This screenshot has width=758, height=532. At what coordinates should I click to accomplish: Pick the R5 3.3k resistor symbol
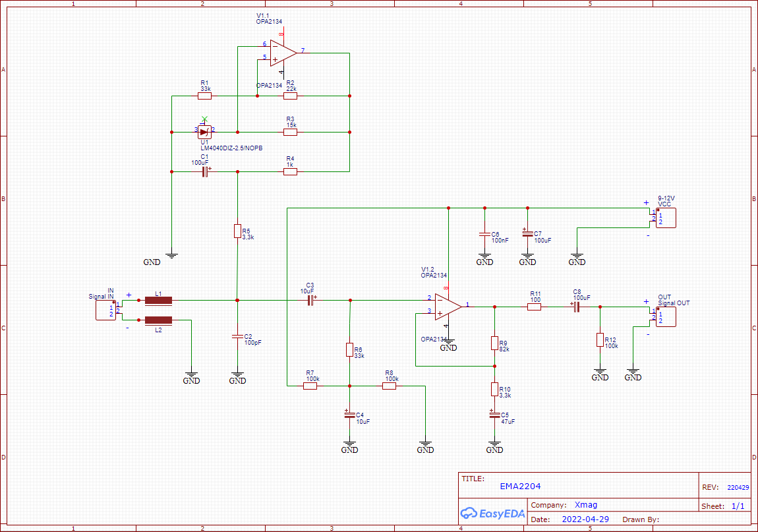click(x=237, y=231)
